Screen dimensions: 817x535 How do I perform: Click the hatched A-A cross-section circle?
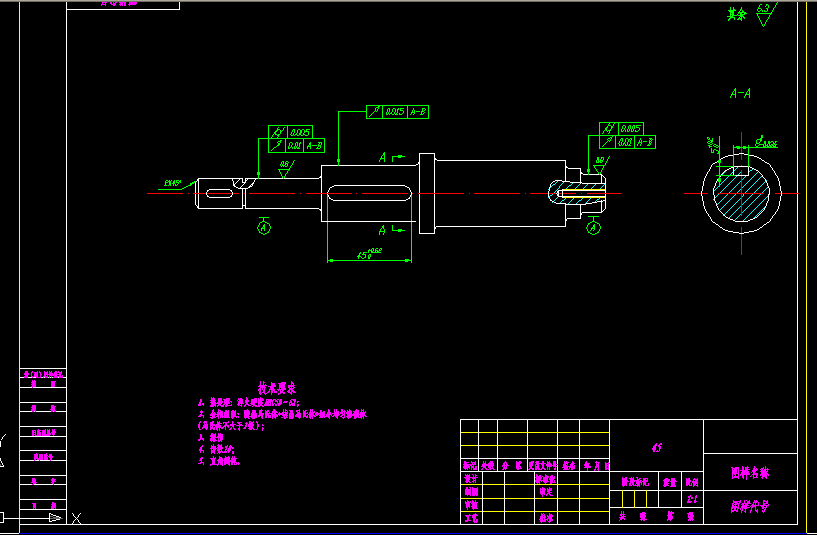coord(740,195)
